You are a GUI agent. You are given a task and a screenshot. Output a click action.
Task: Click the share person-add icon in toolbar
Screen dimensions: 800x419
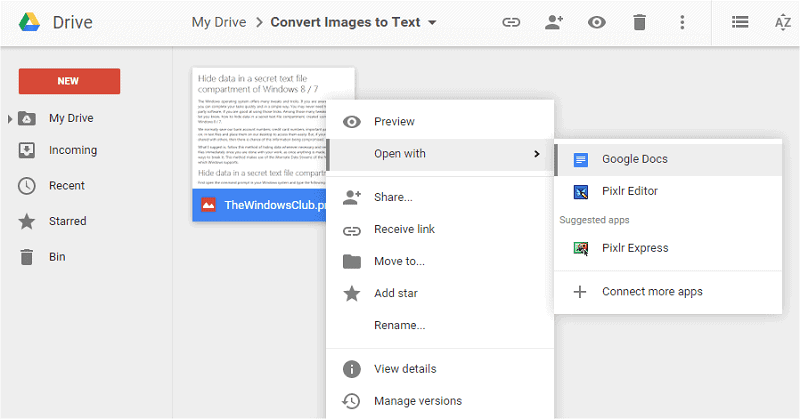pyautogui.click(x=554, y=22)
